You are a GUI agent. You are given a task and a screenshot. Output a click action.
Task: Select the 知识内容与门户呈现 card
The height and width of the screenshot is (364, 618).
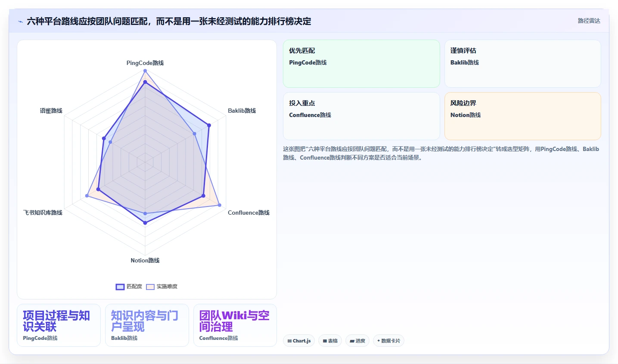[147, 325]
